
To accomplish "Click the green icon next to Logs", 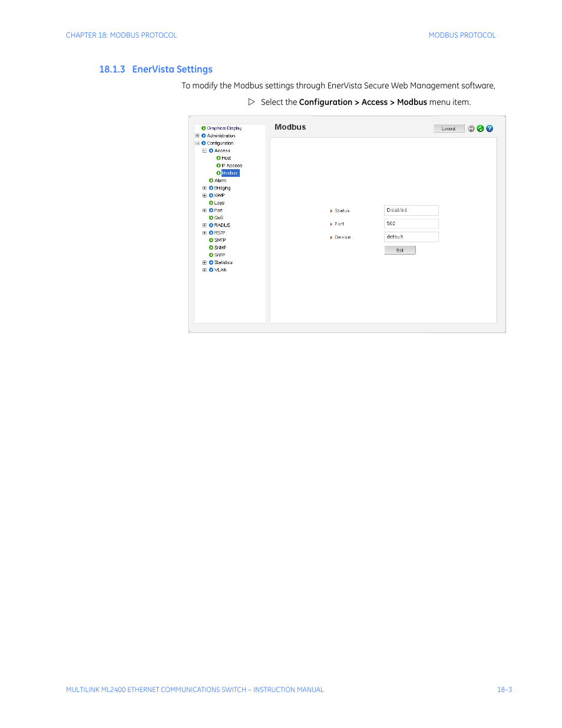I will [x=211, y=203].
